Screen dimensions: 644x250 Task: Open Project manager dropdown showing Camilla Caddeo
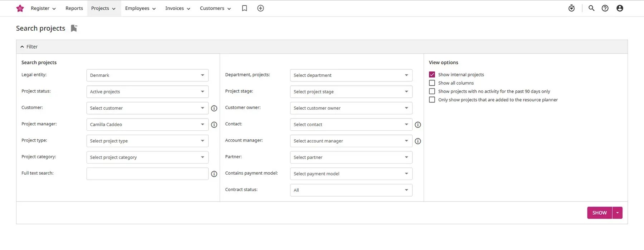pos(147,125)
